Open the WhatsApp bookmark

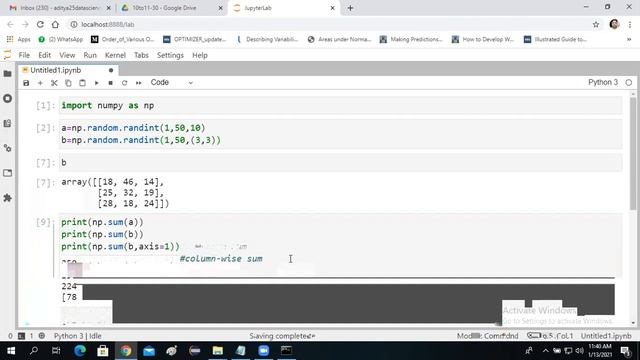pyautogui.click(x=60, y=40)
